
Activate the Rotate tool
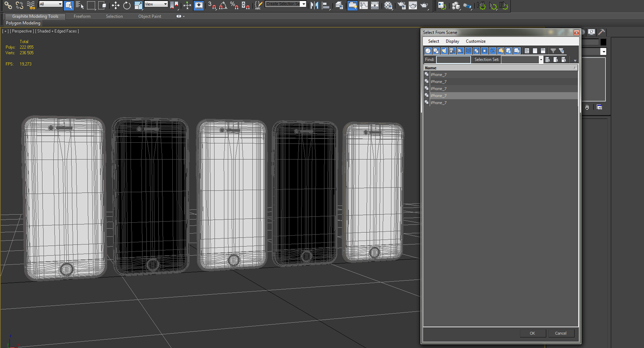point(127,5)
